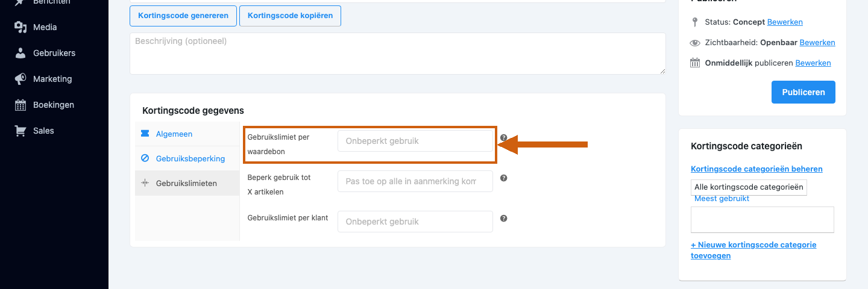
Task: Expand Nieuwe kortingscode categorie toevoegen
Action: tap(753, 250)
